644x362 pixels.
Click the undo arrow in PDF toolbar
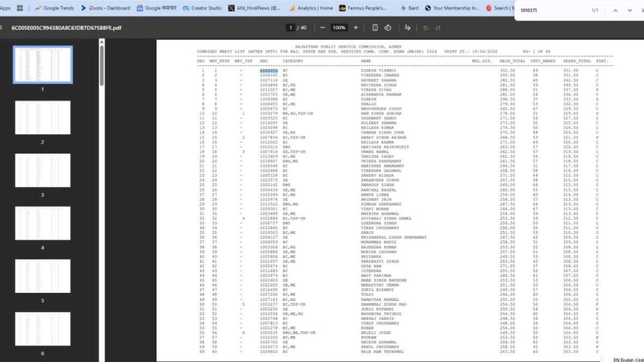(x=426, y=28)
